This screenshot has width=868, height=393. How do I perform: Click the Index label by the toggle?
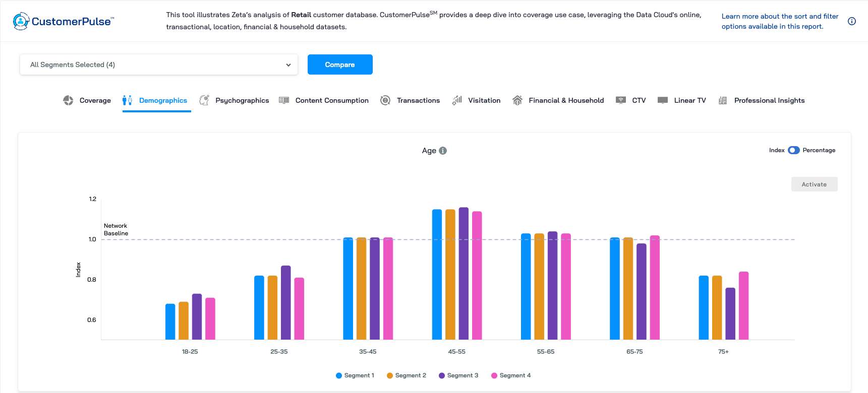pos(777,150)
